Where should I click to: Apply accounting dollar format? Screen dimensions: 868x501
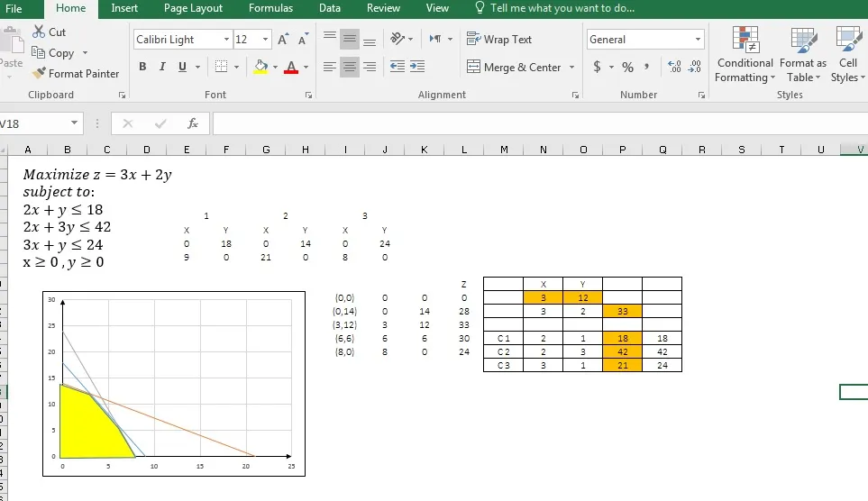pos(597,67)
